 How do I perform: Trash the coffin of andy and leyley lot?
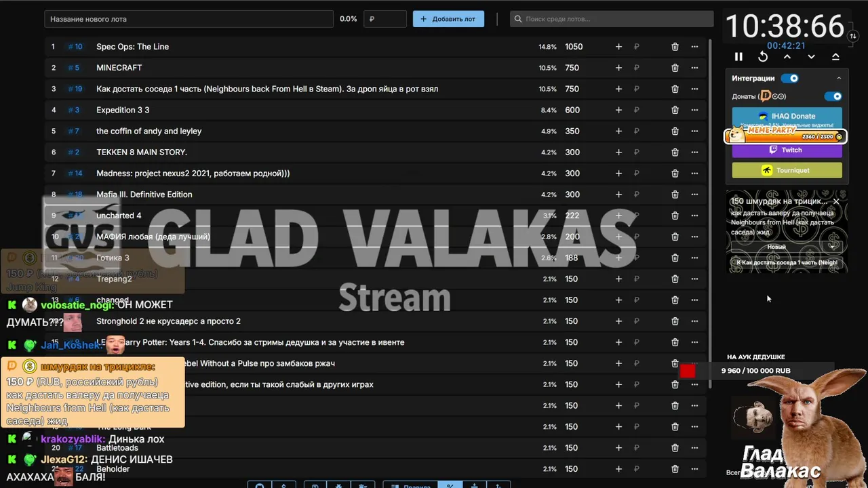(x=675, y=131)
